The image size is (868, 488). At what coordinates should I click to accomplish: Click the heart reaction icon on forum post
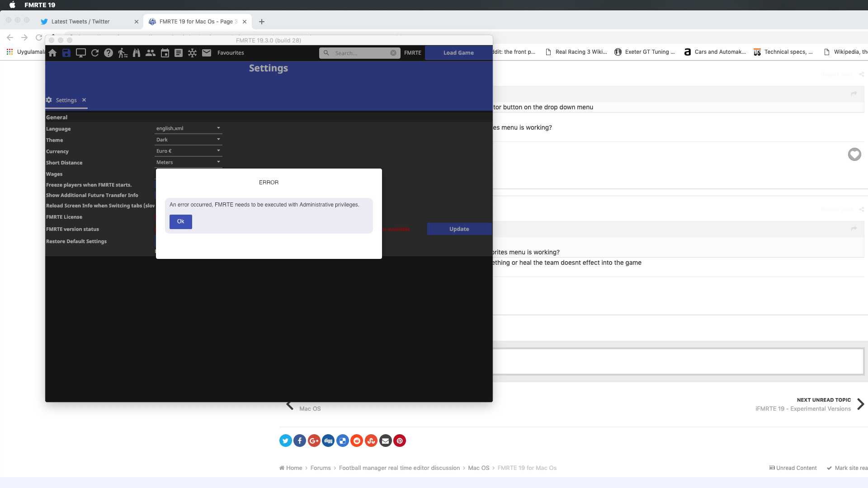[x=854, y=155]
